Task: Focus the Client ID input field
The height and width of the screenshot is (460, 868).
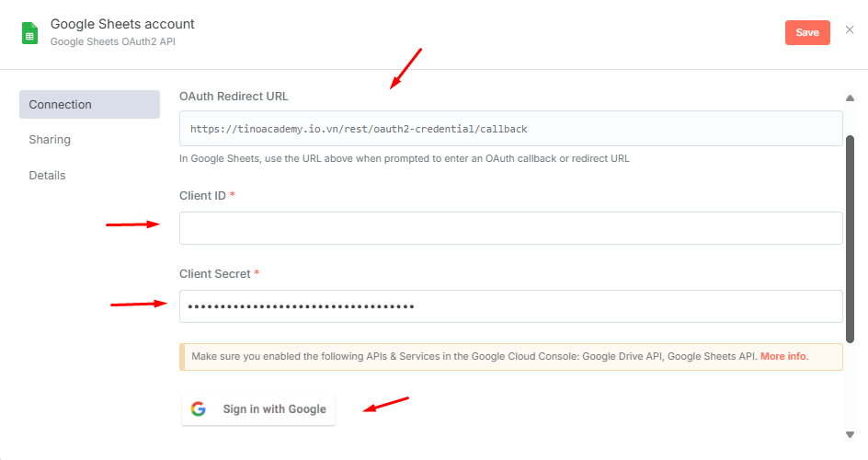Action: coord(510,228)
